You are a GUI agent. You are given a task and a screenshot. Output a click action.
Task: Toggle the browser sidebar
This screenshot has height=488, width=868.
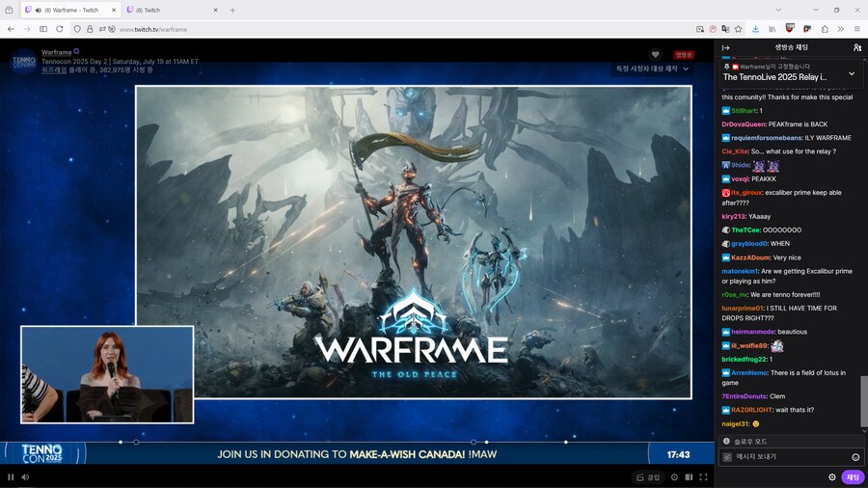(x=43, y=29)
